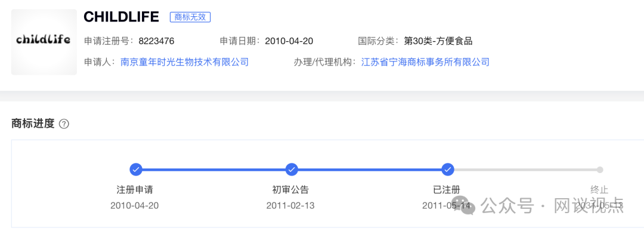Click the help icon beside 商标进度
The width and height of the screenshot is (644, 231).
pyautogui.click(x=64, y=124)
